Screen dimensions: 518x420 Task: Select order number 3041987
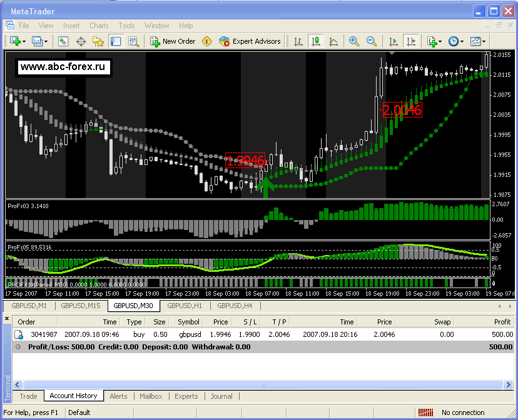pos(44,334)
